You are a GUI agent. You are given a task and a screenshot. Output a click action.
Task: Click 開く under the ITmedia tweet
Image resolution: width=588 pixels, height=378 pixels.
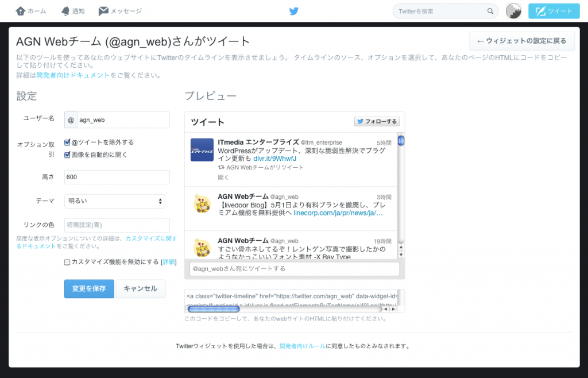click(x=223, y=178)
